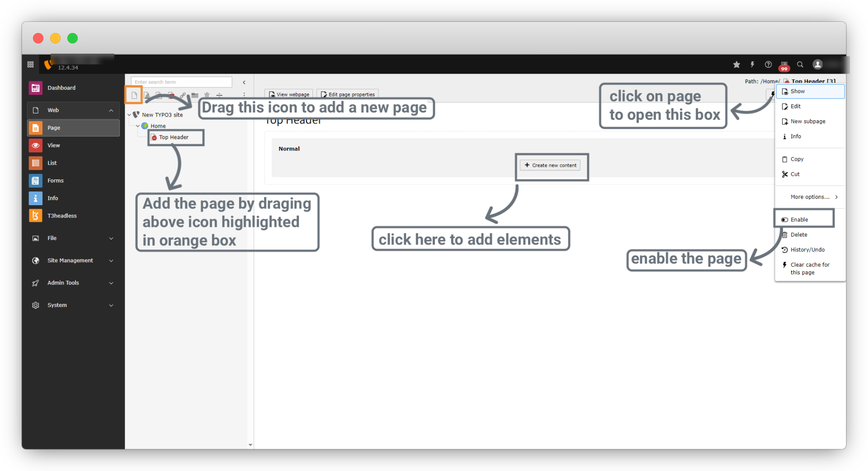This screenshot has height=471, width=868.
Task: Click the bookmarks star icon
Action: click(x=736, y=65)
